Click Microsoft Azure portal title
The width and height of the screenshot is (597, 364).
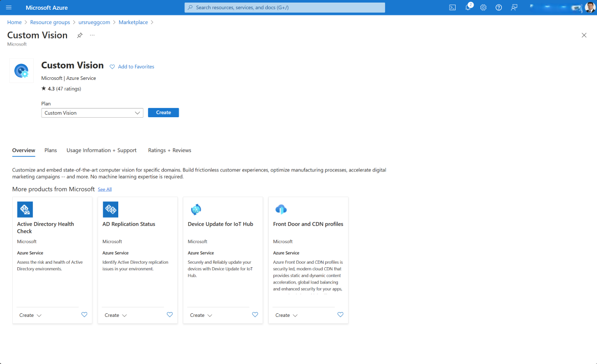47,8
